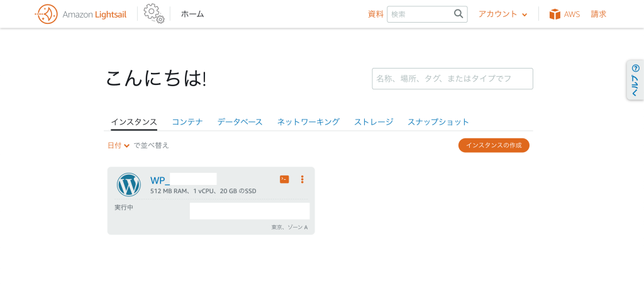
Task: Click the 実行中 status text
Action: point(124,208)
